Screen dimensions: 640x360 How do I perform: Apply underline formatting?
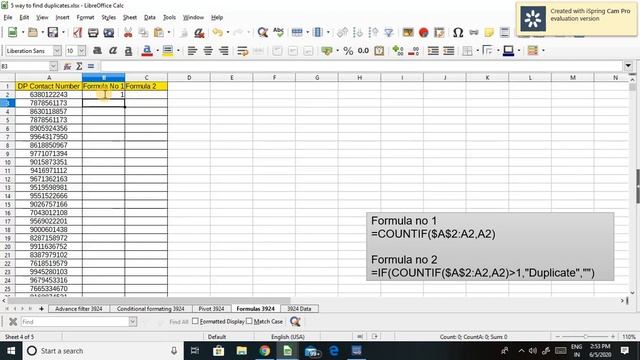(x=128, y=51)
